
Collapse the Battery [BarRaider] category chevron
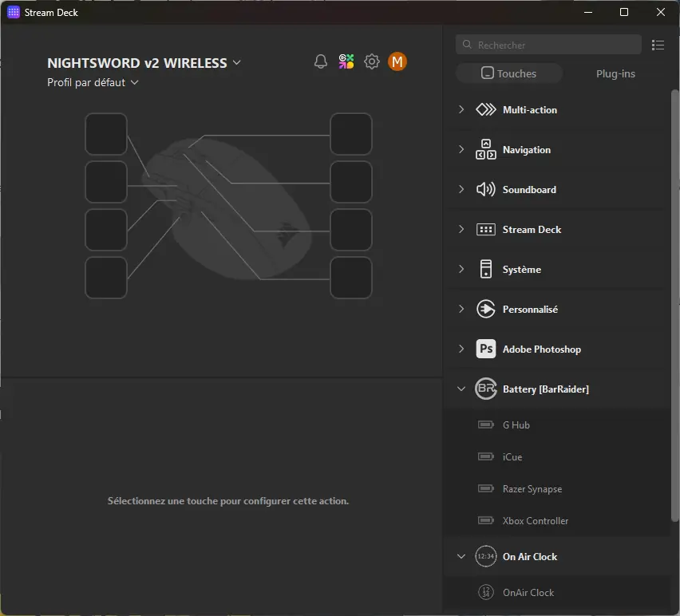coord(461,389)
